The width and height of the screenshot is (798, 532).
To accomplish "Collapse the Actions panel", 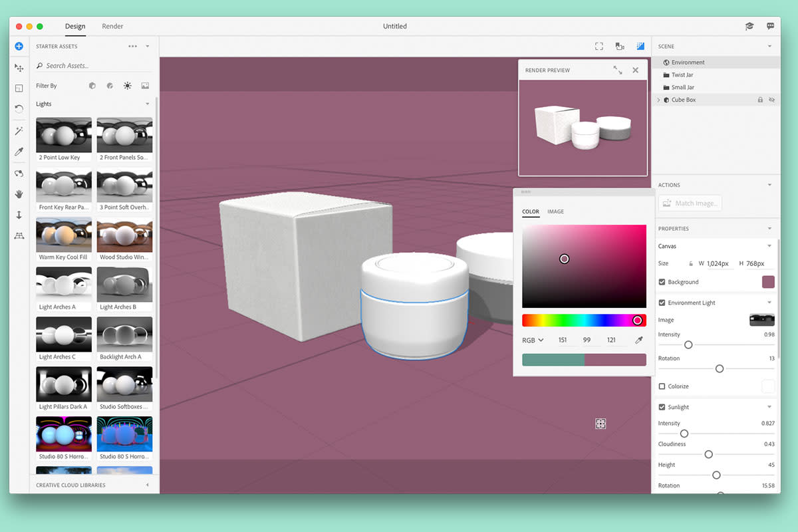I will [769, 185].
